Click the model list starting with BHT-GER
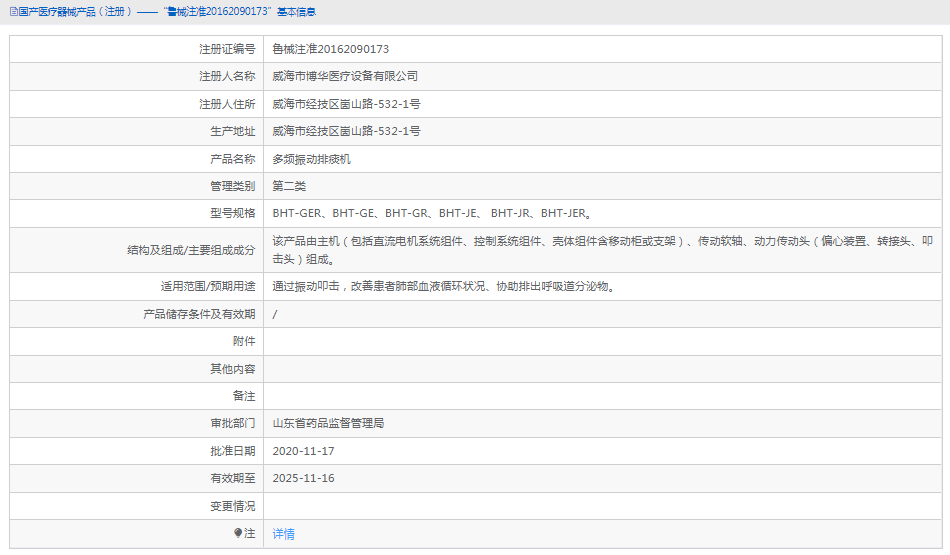950x555 pixels. pos(432,213)
